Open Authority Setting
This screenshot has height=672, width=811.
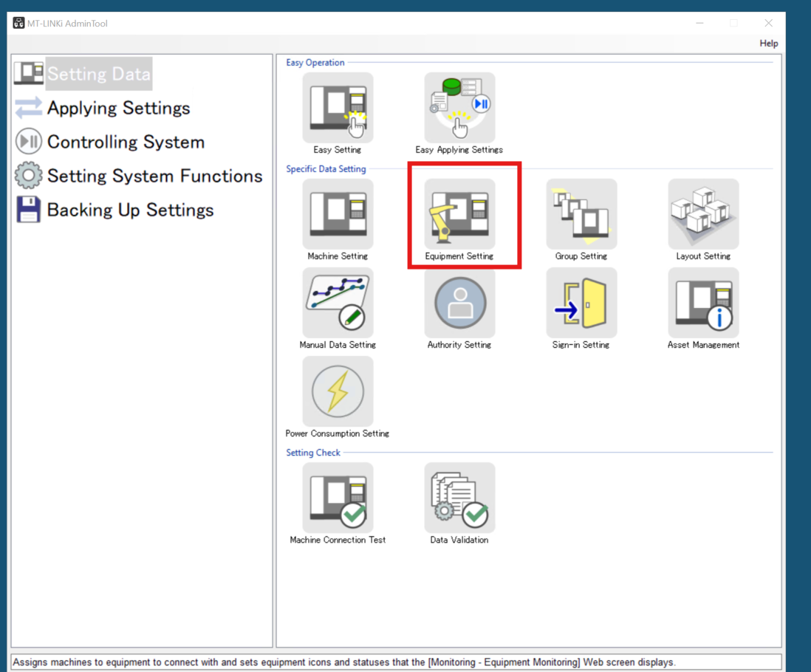click(459, 303)
